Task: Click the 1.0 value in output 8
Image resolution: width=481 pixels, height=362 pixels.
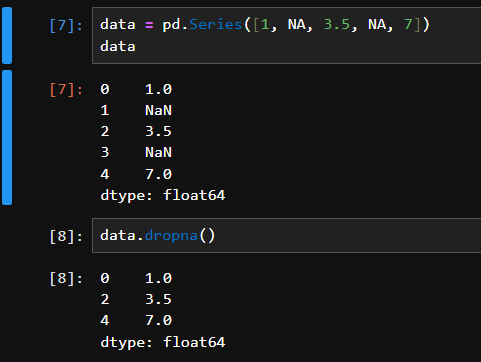Action: tap(158, 278)
